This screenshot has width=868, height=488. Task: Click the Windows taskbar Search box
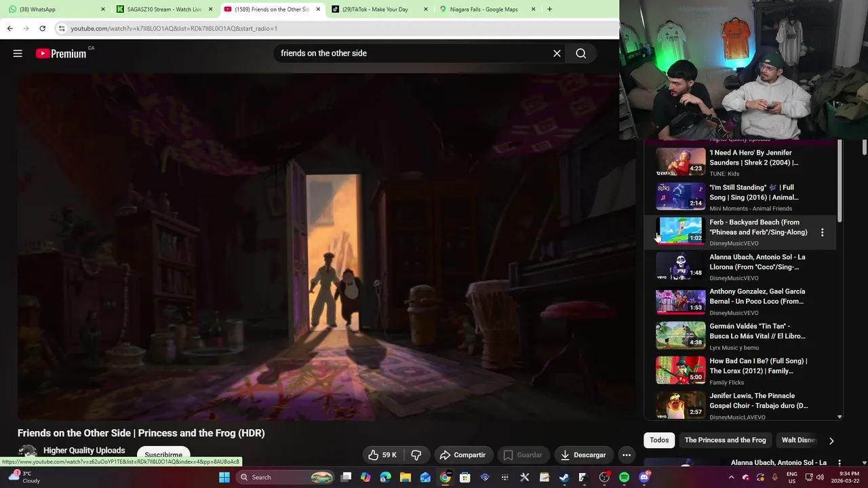[x=286, y=477]
